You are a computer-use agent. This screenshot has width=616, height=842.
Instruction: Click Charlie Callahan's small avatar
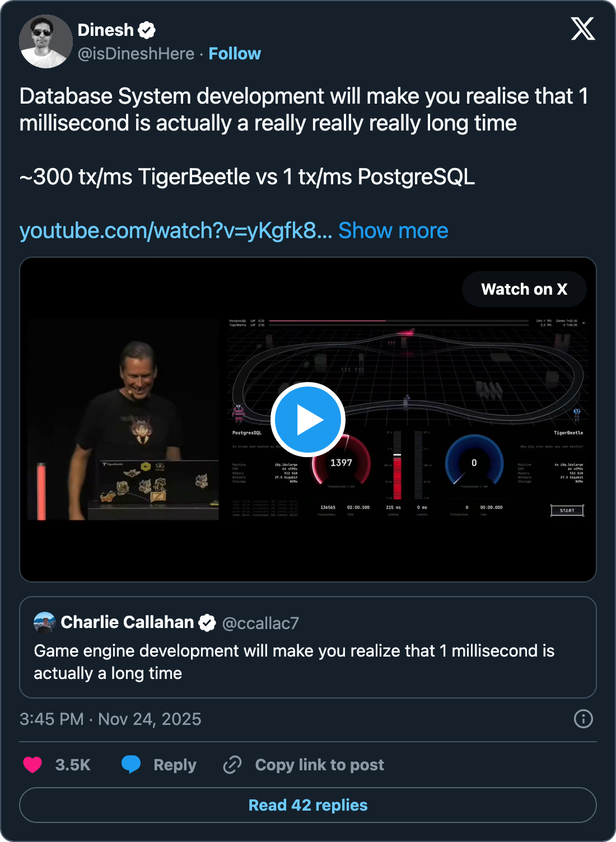pos(45,622)
